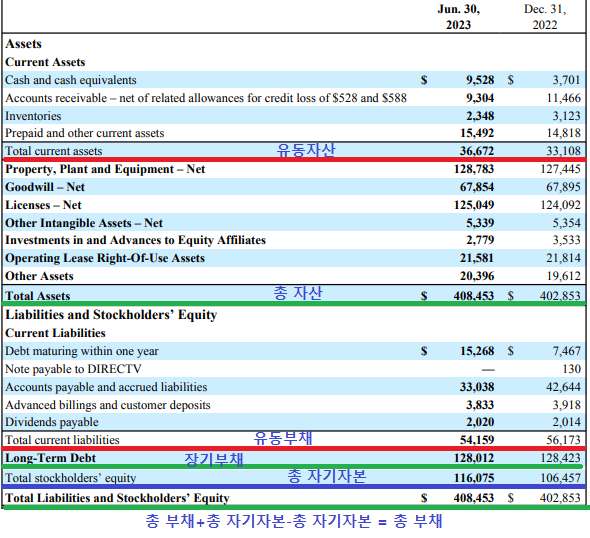Viewport: 590px width, 538px height.
Task: Click 'Property, Plant and Equipment – Net' label
Action: pos(105,169)
